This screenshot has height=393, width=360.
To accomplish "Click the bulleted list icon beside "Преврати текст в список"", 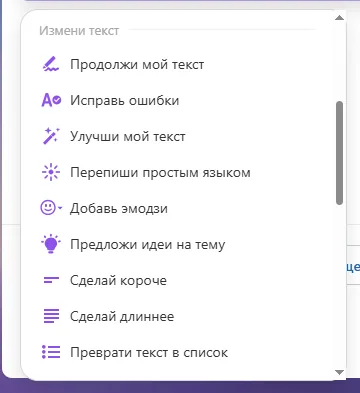I will tap(51, 352).
